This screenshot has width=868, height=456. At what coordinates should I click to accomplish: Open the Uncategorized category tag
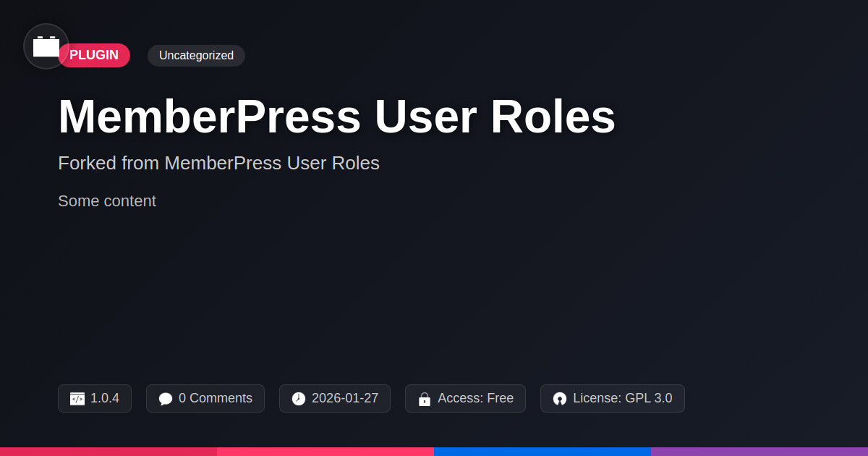[196, 55]
